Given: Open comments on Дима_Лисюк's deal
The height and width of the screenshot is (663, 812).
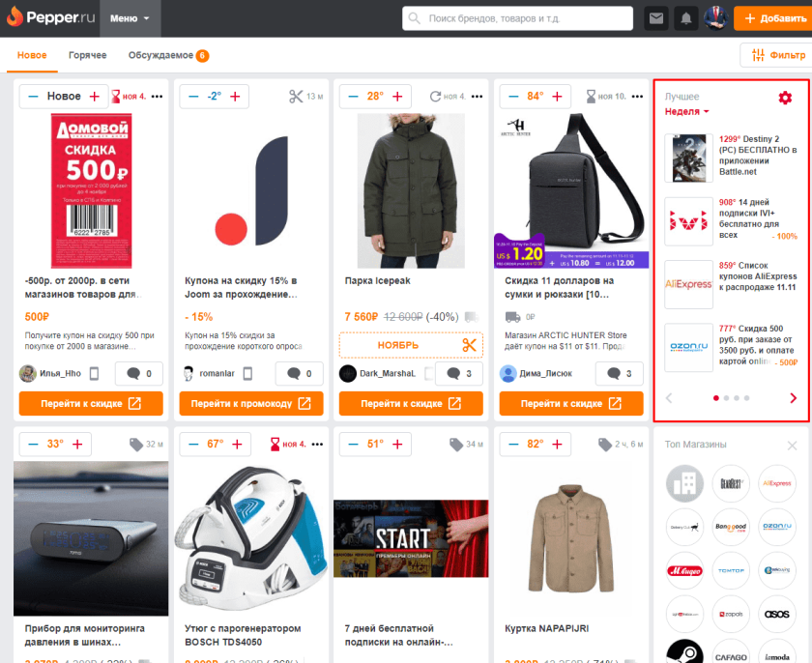Looking at the screenshot, I should click(x=619, y=374).
